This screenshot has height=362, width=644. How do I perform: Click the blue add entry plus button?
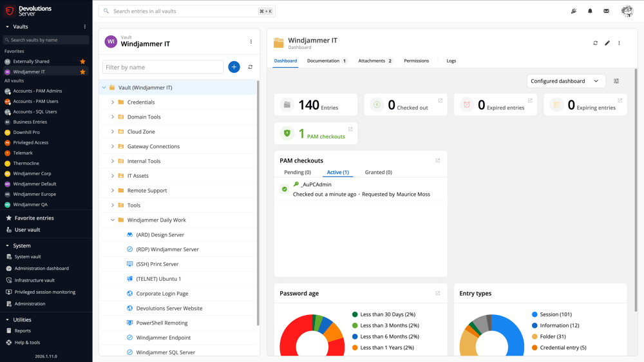[234, 67]
